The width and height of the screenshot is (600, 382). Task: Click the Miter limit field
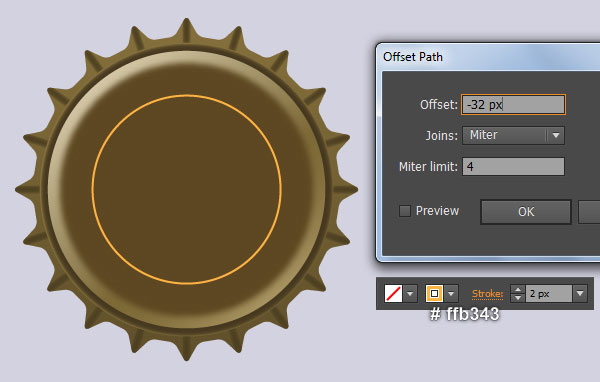pos(513,167)
